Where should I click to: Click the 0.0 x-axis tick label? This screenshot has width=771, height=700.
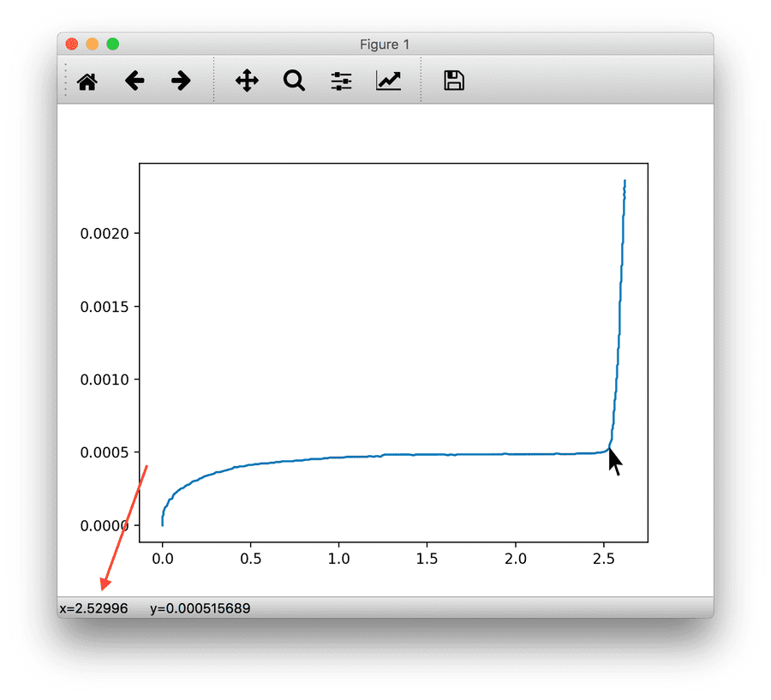click(162, 558)
